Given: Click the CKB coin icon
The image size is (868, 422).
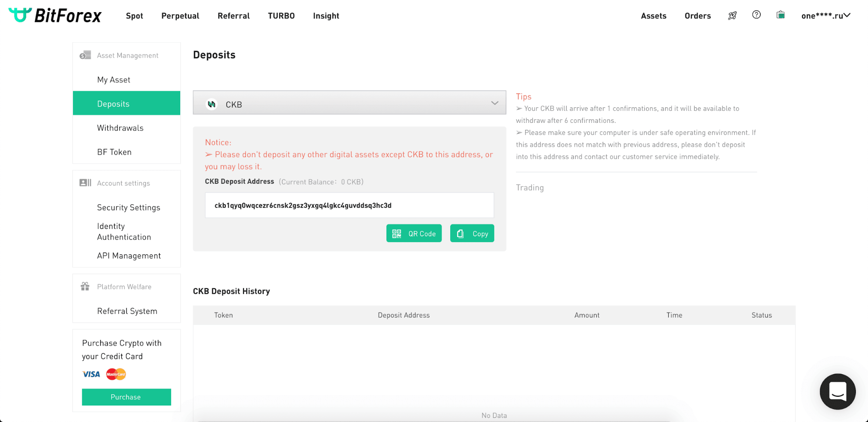Looking at the screenshot, I should click(211, 104).
